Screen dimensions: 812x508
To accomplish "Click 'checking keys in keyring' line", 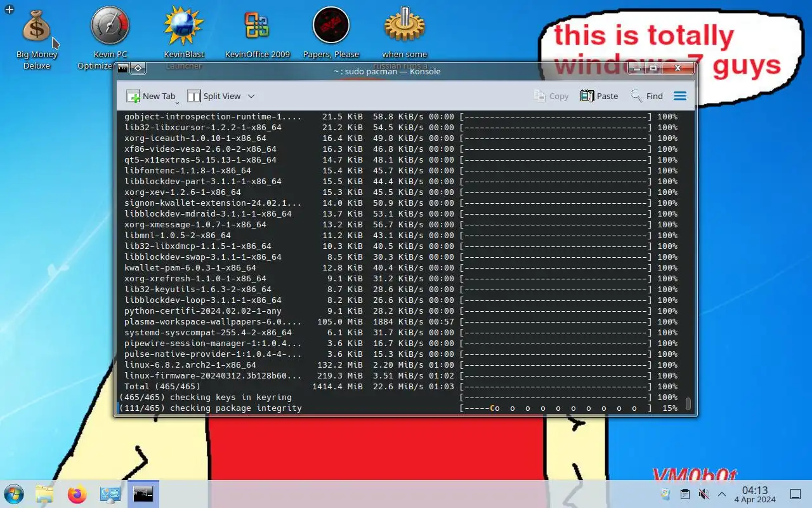I will pos(398,398).
